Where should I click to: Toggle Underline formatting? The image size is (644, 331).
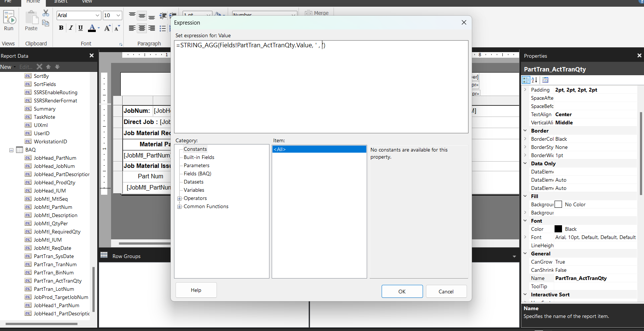80,28
